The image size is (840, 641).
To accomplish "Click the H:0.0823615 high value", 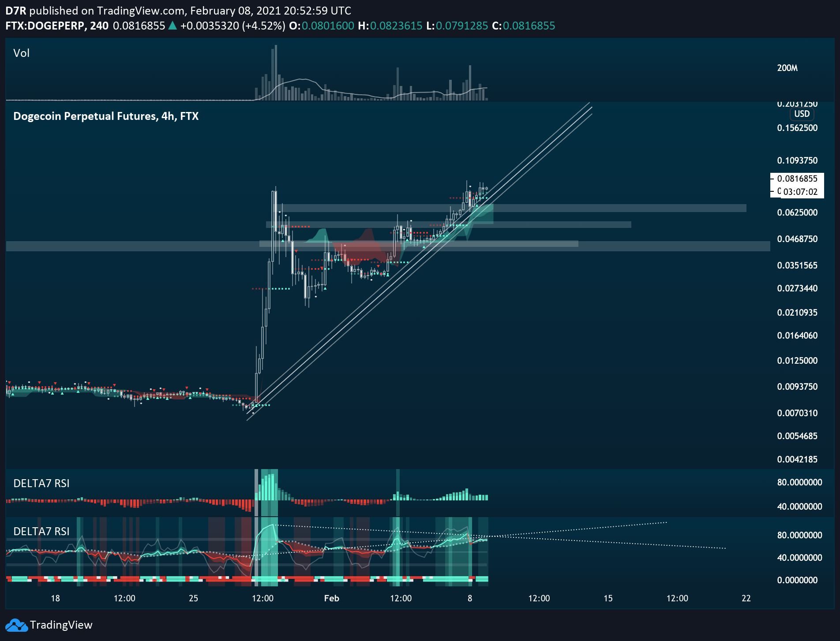I will (390, 26).
